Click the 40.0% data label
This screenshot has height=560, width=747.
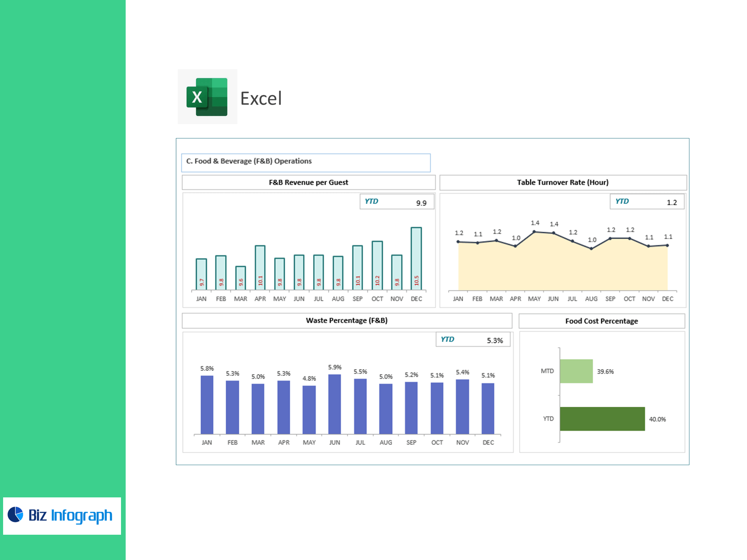658,419
